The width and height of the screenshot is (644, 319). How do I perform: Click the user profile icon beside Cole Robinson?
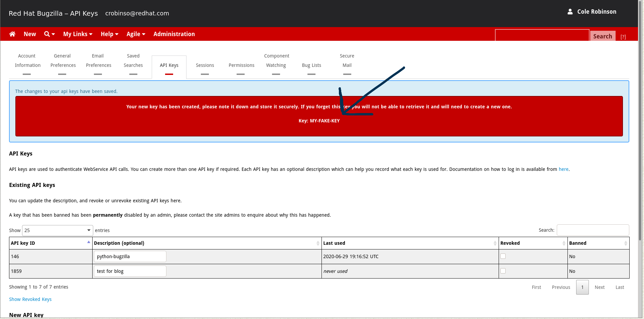coord(570,12)
